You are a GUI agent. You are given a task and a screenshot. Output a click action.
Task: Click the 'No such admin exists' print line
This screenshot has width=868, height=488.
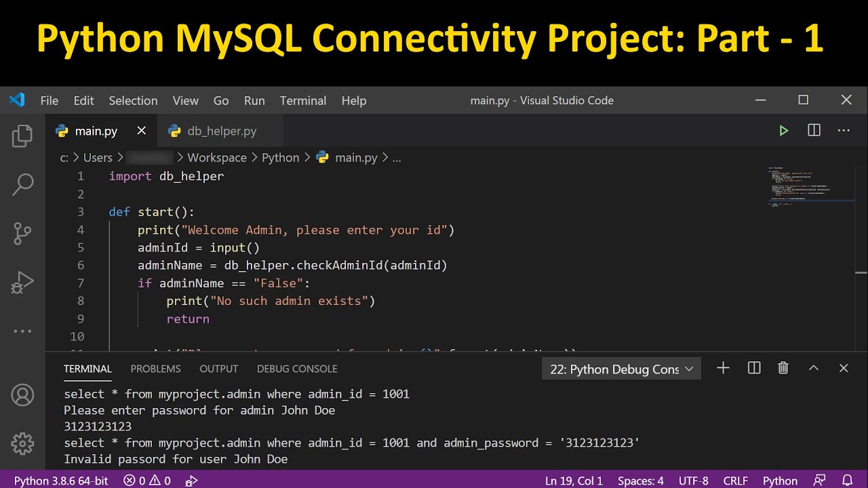coord(271,300)
